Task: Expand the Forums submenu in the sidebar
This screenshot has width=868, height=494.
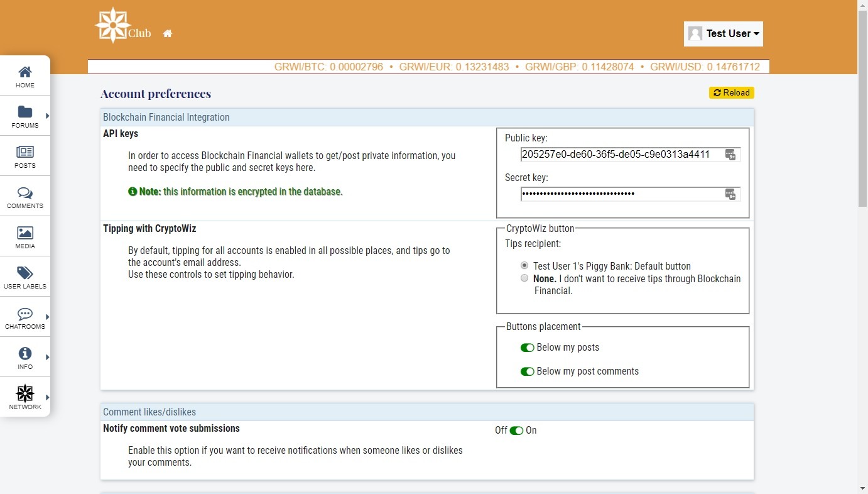Action: click(47, 116)
